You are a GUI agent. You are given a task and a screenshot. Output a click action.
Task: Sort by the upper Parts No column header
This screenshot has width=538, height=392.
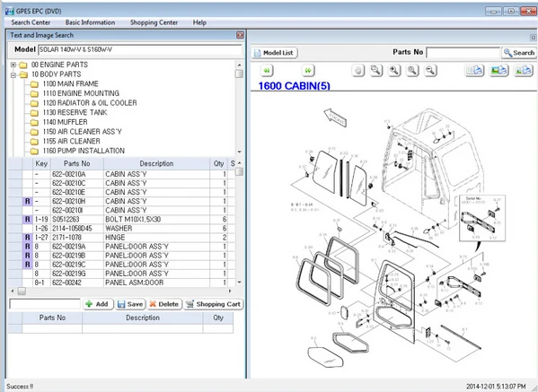coord(77,164)
